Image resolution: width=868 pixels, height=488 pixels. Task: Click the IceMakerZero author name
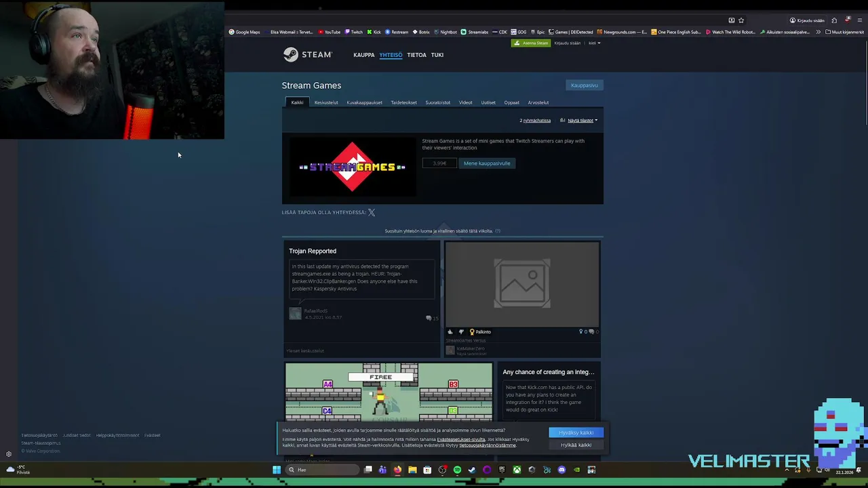tap(471, 348)
